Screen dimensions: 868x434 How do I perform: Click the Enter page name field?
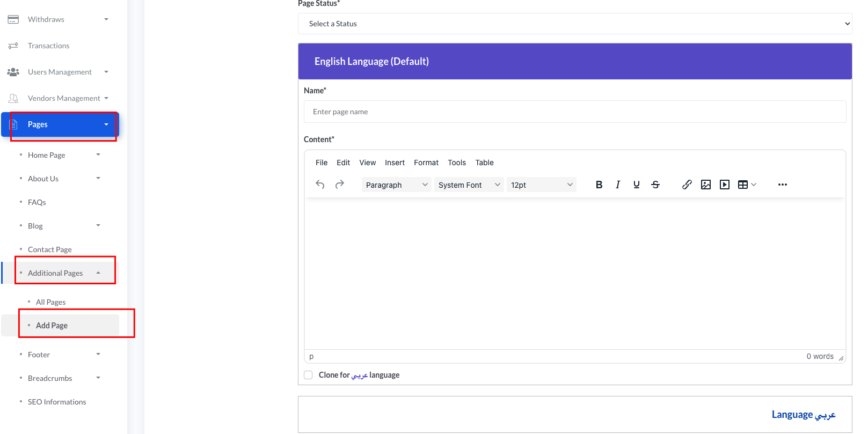pyautogui.click(x=575, y=112)
